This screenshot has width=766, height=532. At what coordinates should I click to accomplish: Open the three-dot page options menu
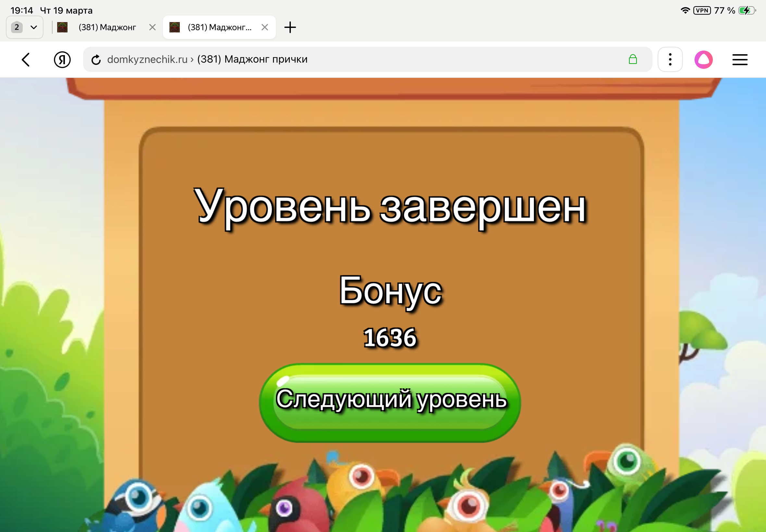click(670, 60)
